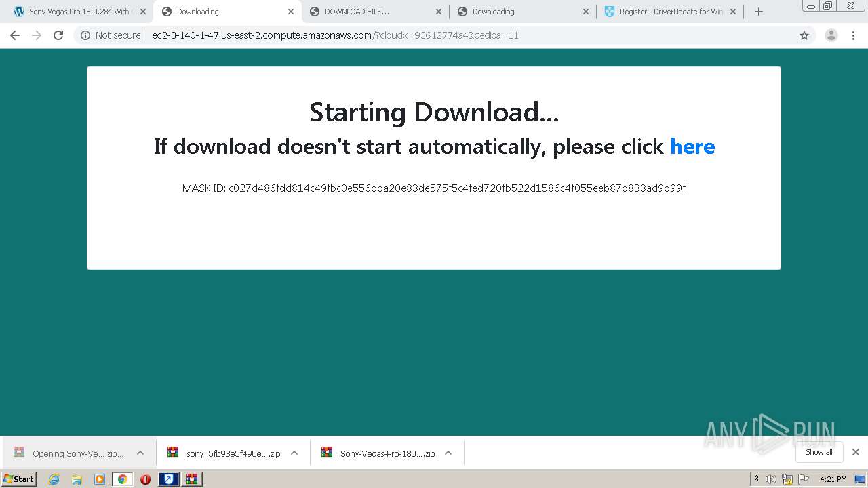Open the network tray icon
The height and width of the screenshot is (488, 868).
[787, 479]
